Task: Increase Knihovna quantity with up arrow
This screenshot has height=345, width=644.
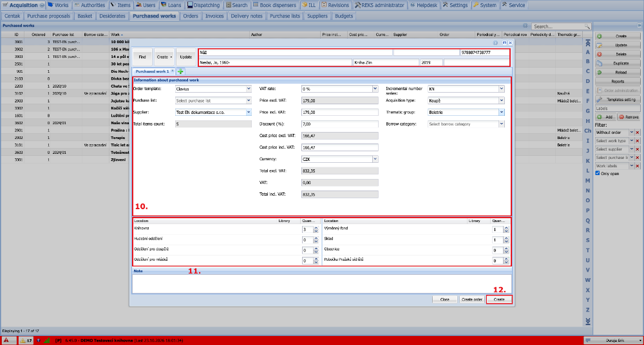Action: [x=316, y=228]
